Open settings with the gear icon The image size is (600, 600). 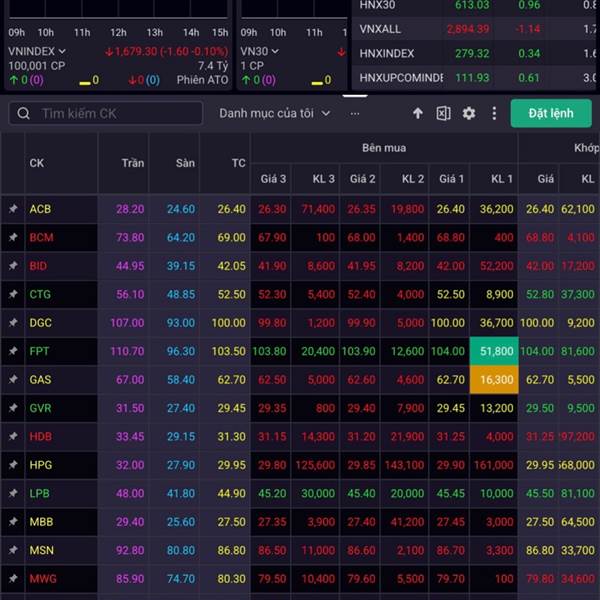[469, 113]
